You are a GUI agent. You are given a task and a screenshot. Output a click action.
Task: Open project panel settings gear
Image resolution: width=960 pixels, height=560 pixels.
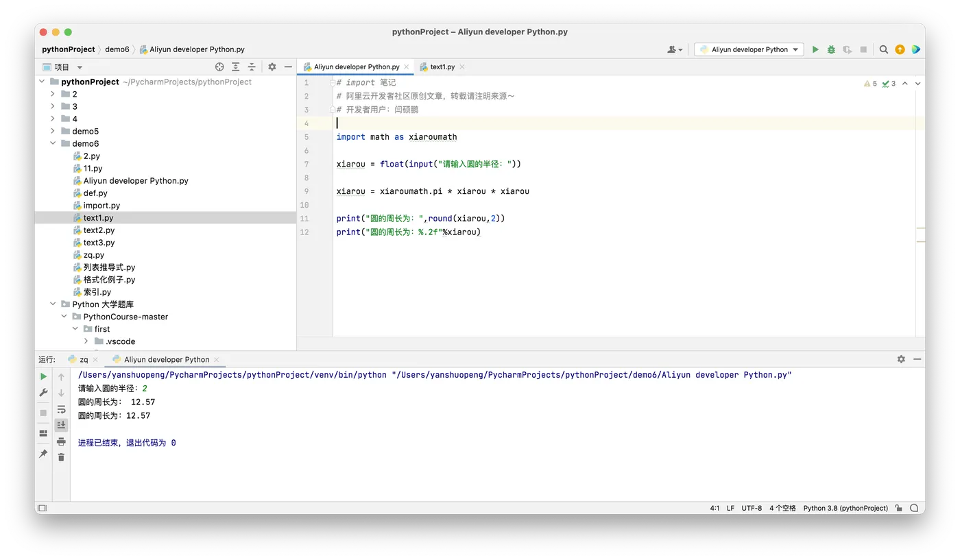pyautogui.click(x=272, y=66)
